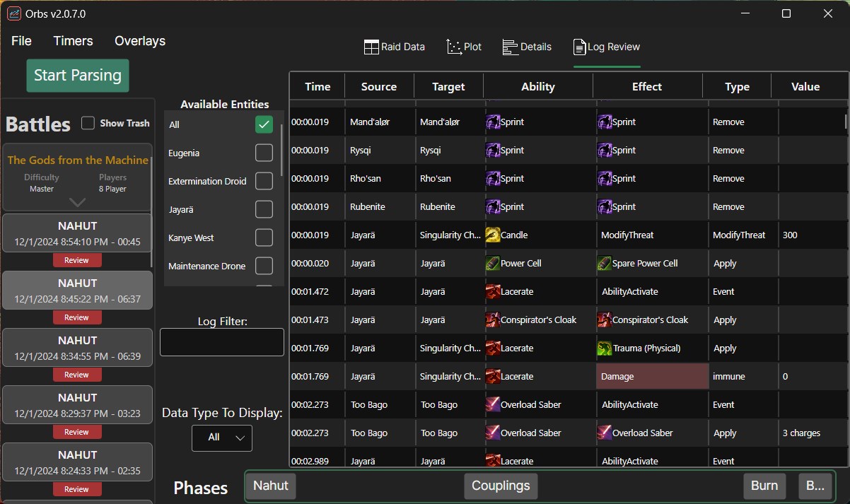Select the Nahut phase button
This screenshot has width=850, height=504.
coord(272,486)
